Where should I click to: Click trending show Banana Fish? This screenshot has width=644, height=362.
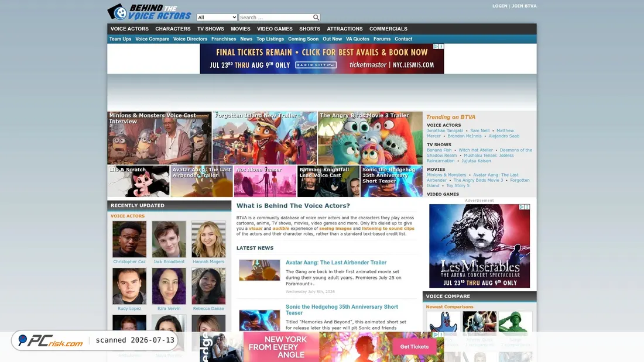(x=439, y=150)
